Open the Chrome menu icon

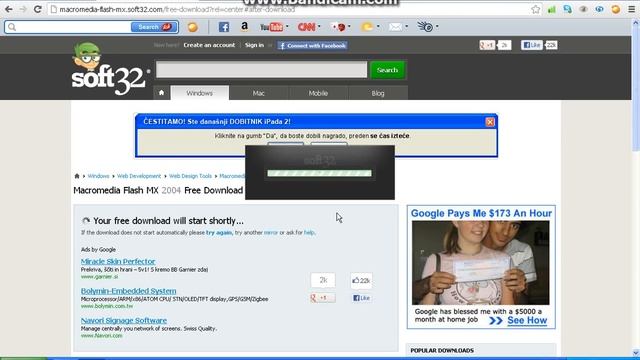click(631, 9)
